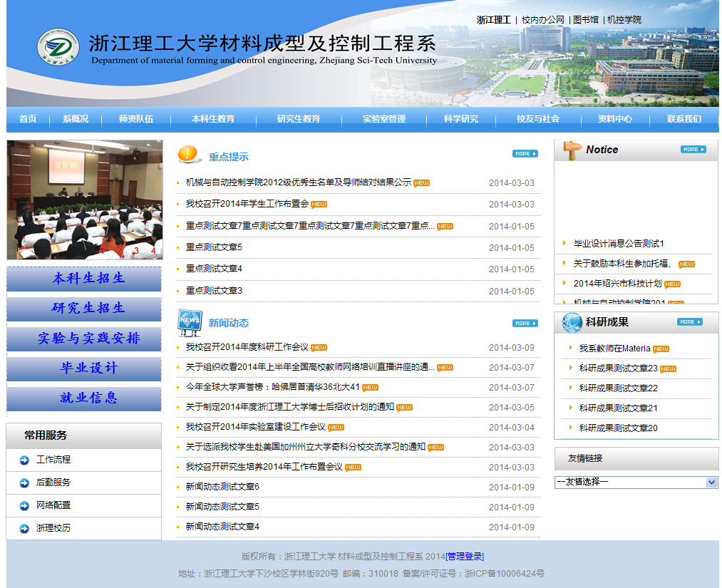Click the 研究生招生 banner button
Viewport: 722px width, 588px height.
click(84, 309)
